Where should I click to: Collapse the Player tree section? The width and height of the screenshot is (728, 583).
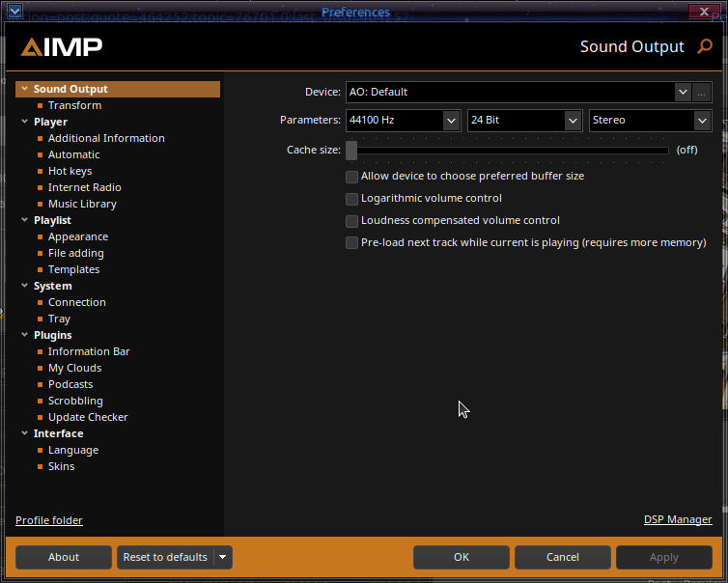[x=24, y=123]
